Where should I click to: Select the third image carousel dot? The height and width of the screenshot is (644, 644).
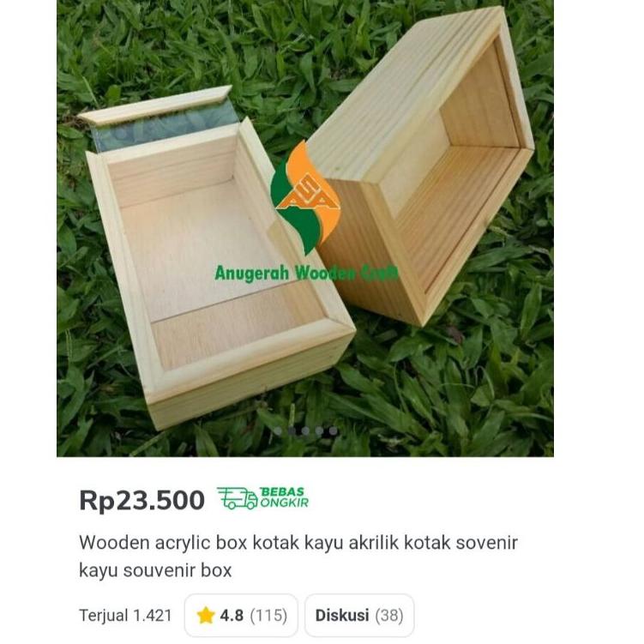305,430
